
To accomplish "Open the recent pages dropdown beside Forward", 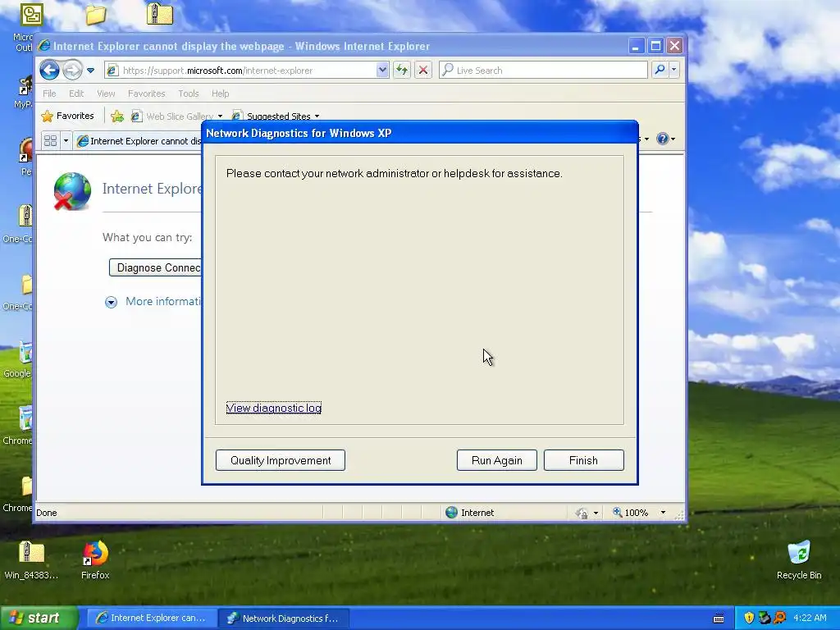I will pyautogui.click(x=90, y=71).
